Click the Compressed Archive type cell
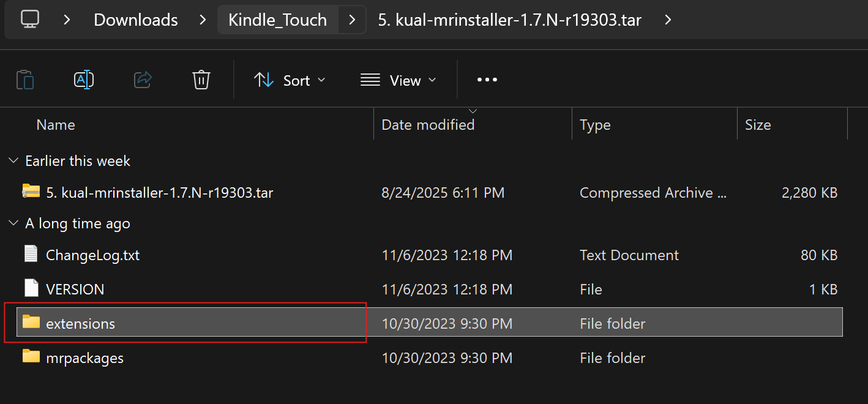The image size is (868, 404). coord(653,193)
